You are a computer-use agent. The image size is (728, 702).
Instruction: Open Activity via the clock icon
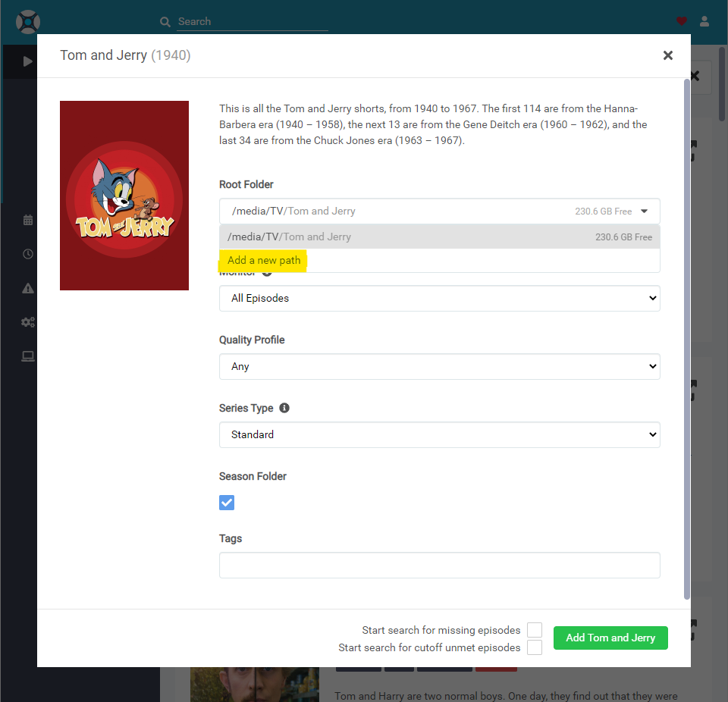(x=28, y=254)
